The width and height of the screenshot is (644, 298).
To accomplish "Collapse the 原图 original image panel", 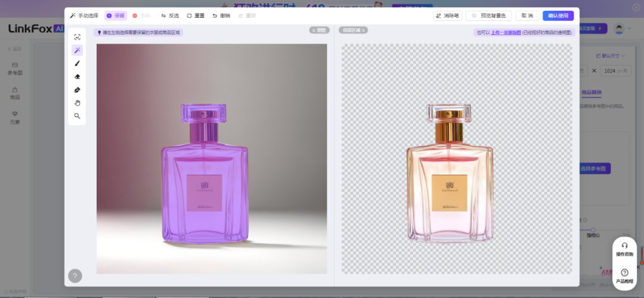I will [x=319, y=30].
